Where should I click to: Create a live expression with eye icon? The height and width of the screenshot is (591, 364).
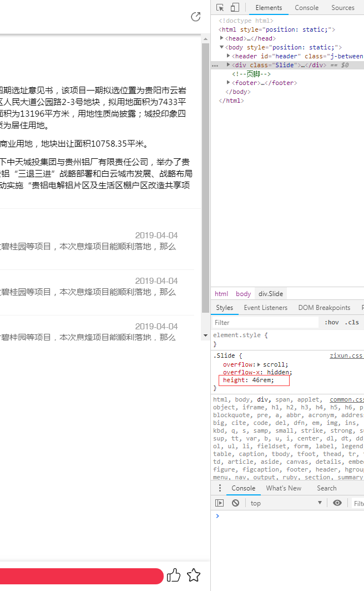tap(337, 503)
